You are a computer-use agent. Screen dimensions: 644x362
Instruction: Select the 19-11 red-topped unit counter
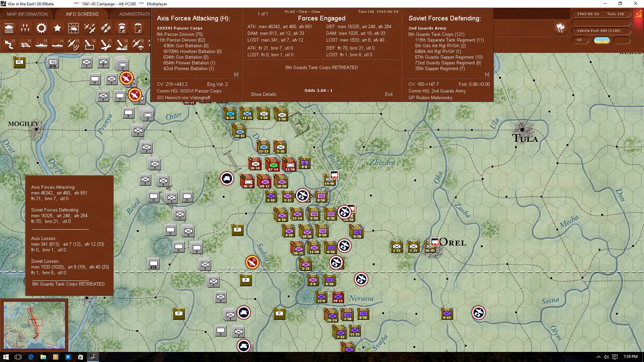click(338, 297)
